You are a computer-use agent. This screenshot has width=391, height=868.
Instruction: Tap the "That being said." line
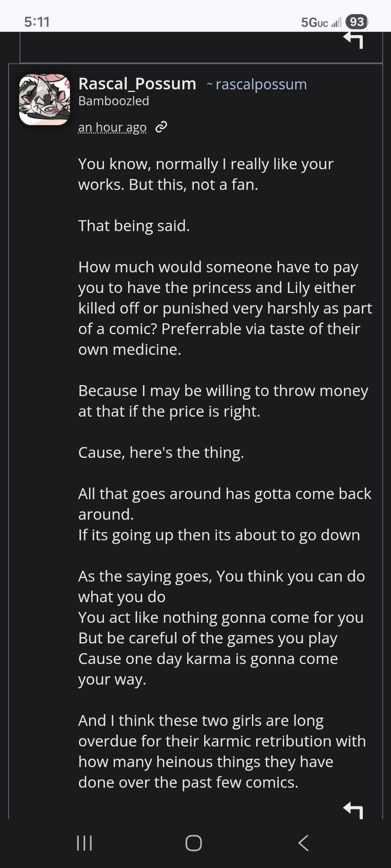click(134, 226)
